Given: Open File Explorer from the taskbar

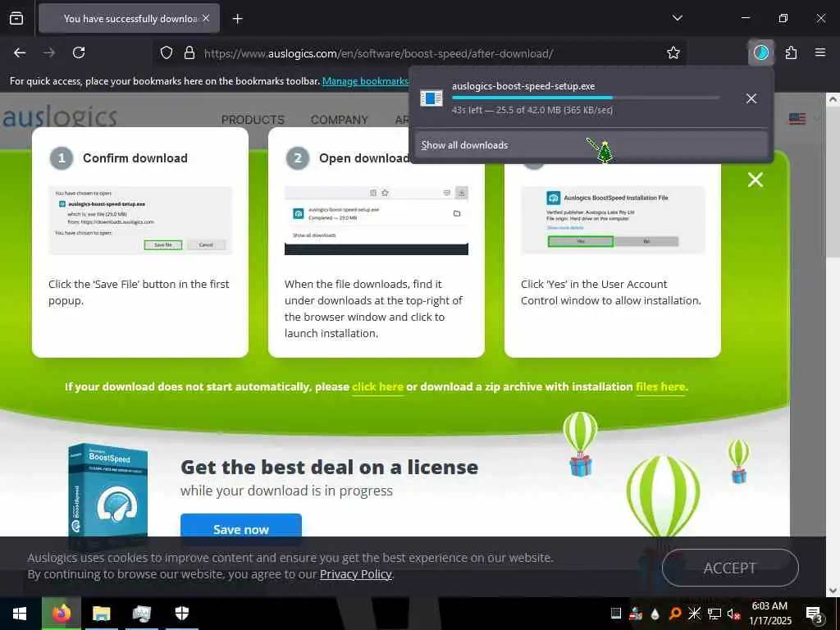Looking at the screenshot, I should coord(101,614).
